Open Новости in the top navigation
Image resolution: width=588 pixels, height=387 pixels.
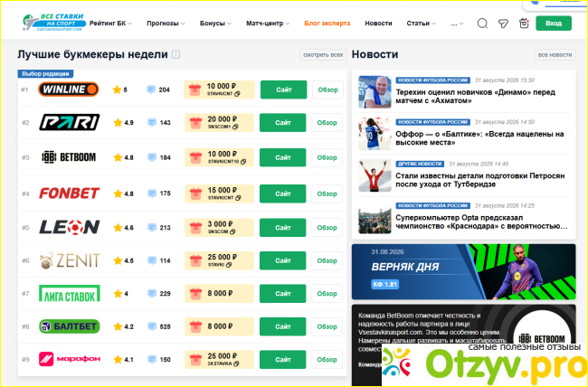378,24
